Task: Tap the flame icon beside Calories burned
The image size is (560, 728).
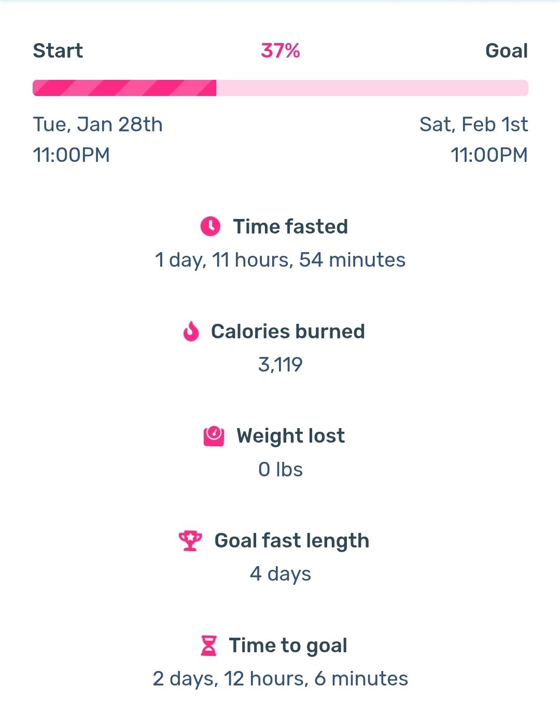Action: [x=191, y=331]
